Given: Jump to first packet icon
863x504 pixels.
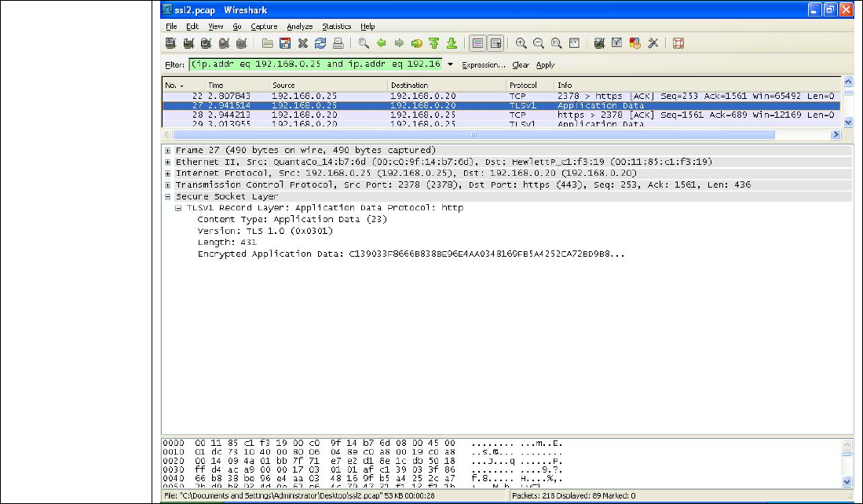Looking at the screenshot, I should click(434, 43).
